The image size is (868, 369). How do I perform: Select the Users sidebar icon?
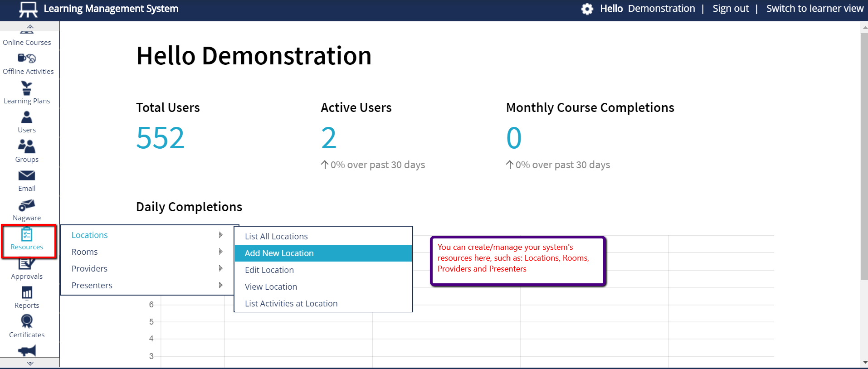pyautogui.click(x=27, y=117)
